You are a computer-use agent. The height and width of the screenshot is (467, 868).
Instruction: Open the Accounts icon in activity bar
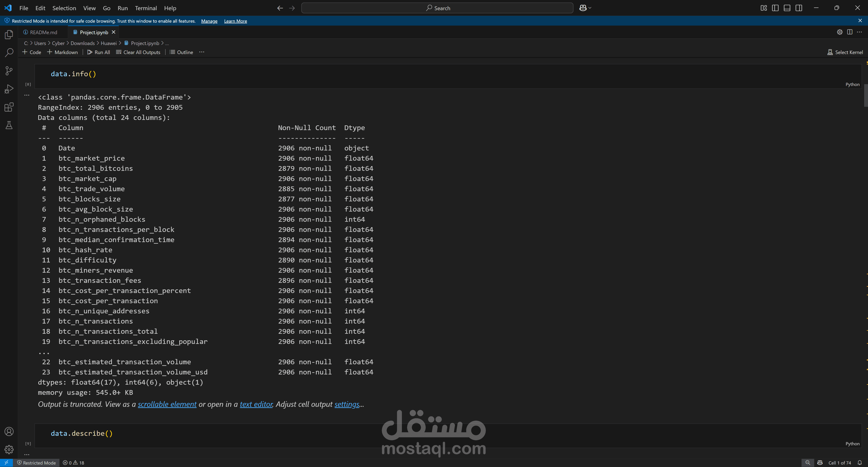(x=9, y=432)
